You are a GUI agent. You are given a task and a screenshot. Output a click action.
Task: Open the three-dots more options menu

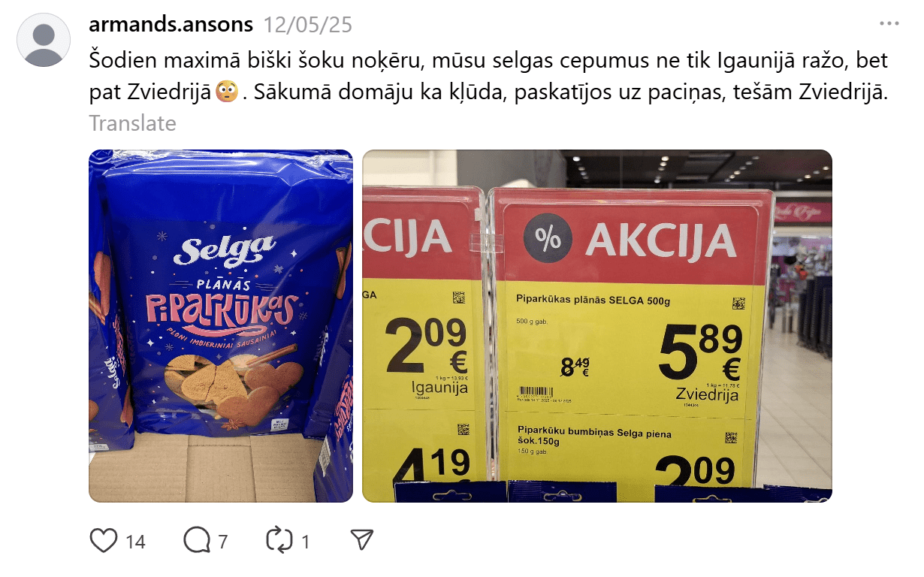pos(889,24)
